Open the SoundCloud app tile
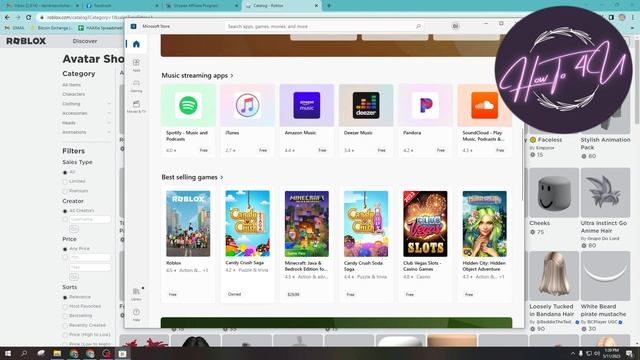640x360 pixels. point(484,120)
